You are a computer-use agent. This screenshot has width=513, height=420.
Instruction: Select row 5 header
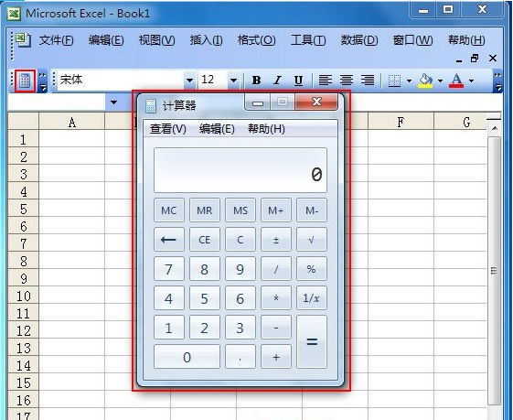pyautogui.click(x=23, y=209)
